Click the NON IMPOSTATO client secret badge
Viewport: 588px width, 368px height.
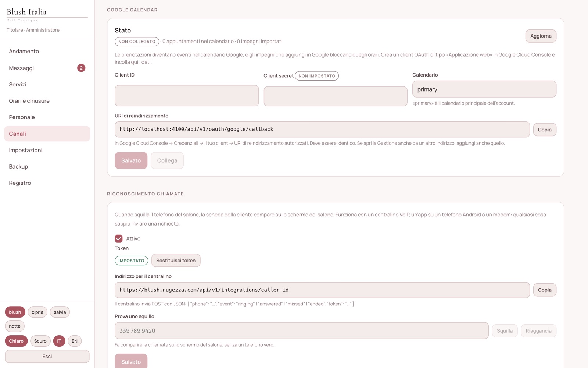pyautogui.click(x=317, y=76)
